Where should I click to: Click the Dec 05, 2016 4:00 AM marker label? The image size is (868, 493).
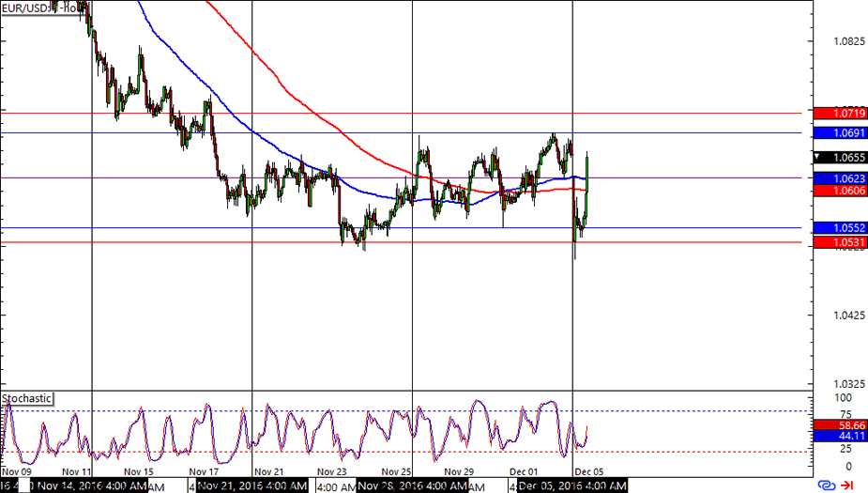pos(572,486)
